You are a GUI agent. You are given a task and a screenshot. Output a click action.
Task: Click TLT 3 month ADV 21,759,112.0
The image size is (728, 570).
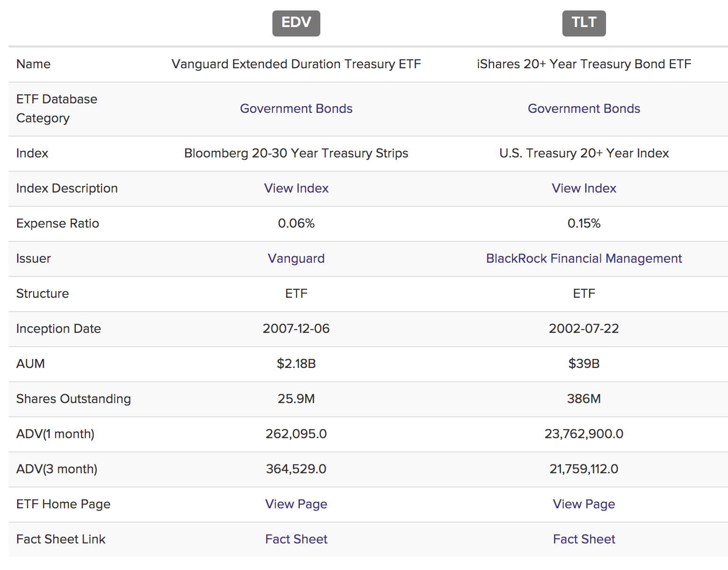point(584,469)
